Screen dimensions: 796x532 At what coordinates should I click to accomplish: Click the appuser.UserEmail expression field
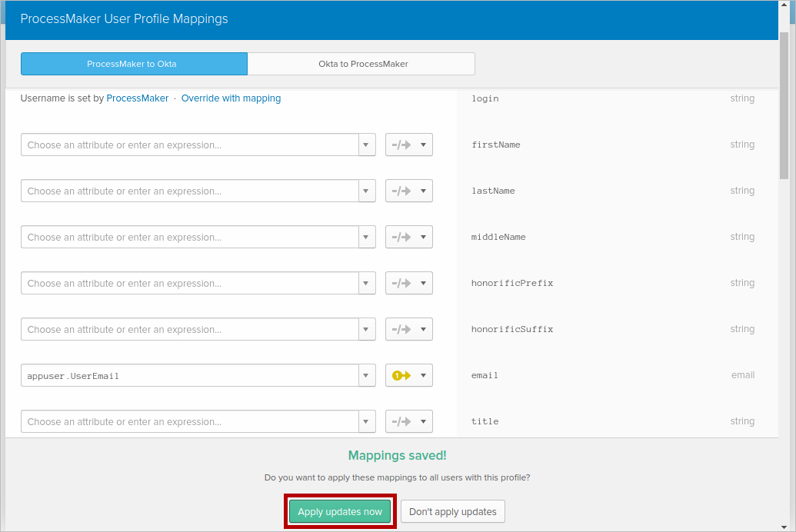coord(189,375)
